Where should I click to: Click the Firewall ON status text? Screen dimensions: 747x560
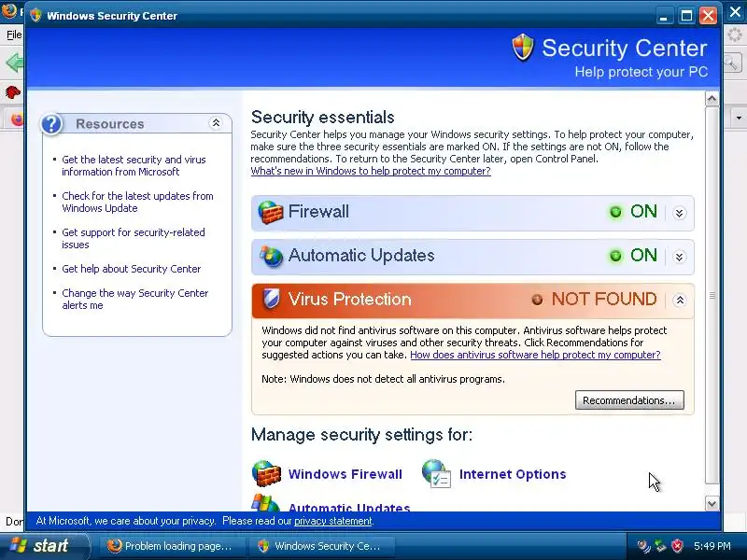(643, 212)
